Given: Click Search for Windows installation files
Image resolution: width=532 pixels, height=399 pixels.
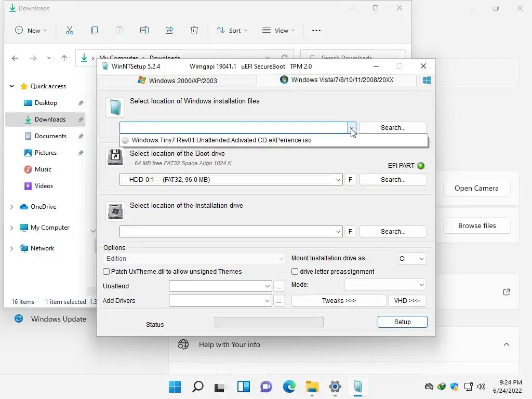Looking at the screenshot, I should pos(393,128).
